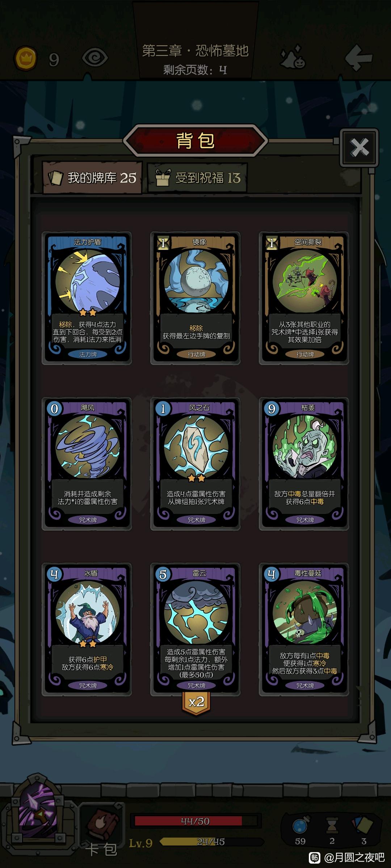Toggle the eye visibility icon
This screenshot has width=391, height=868.
[95, 58]
